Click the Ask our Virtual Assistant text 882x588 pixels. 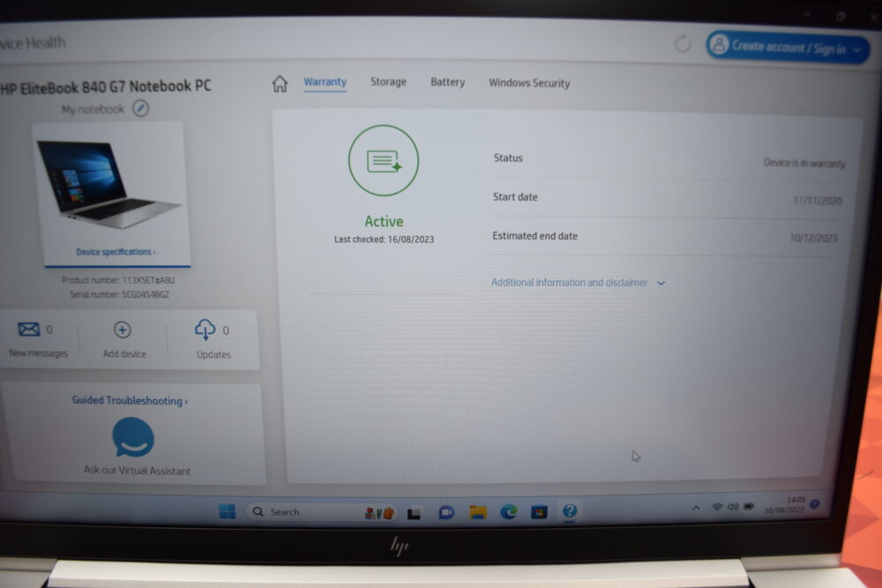138,471
